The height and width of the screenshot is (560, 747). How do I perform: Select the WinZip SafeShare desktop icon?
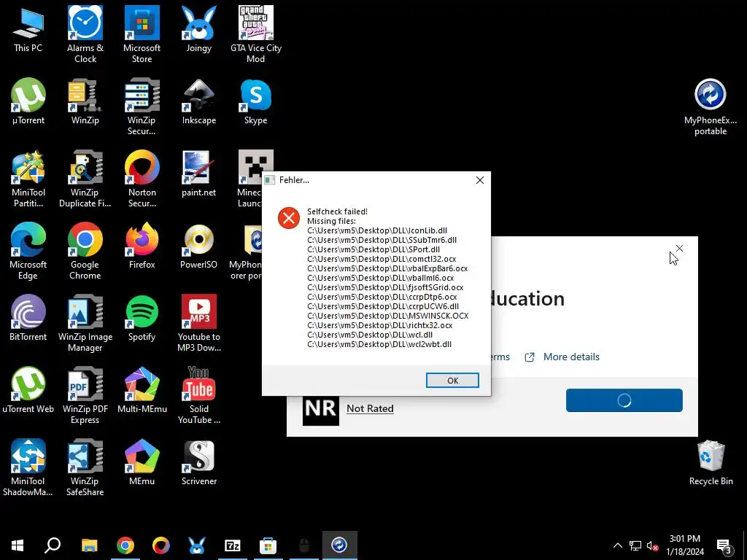click(x=85, y=467)
